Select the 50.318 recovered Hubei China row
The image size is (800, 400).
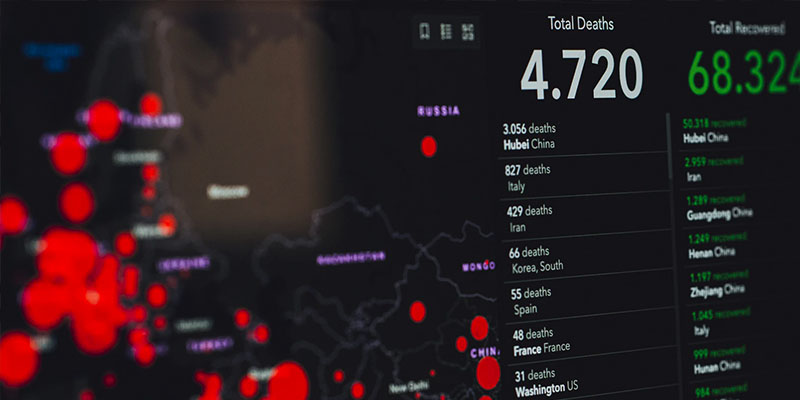point(740,131)
